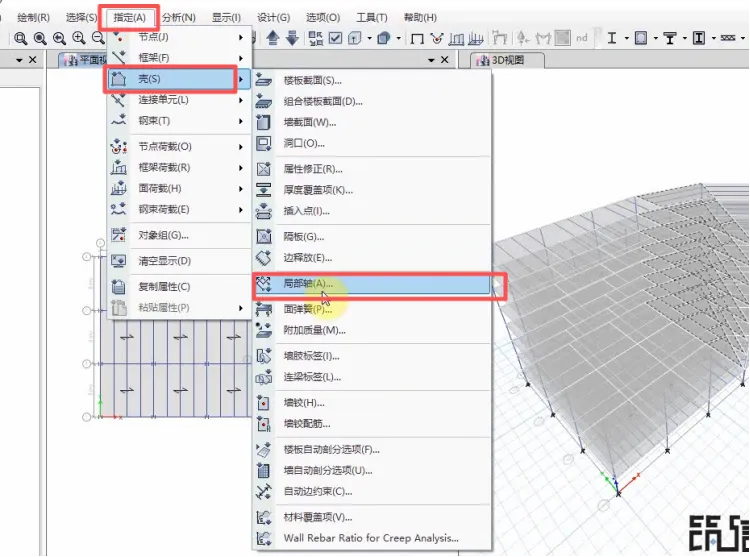Close the plan view panel

444,60
